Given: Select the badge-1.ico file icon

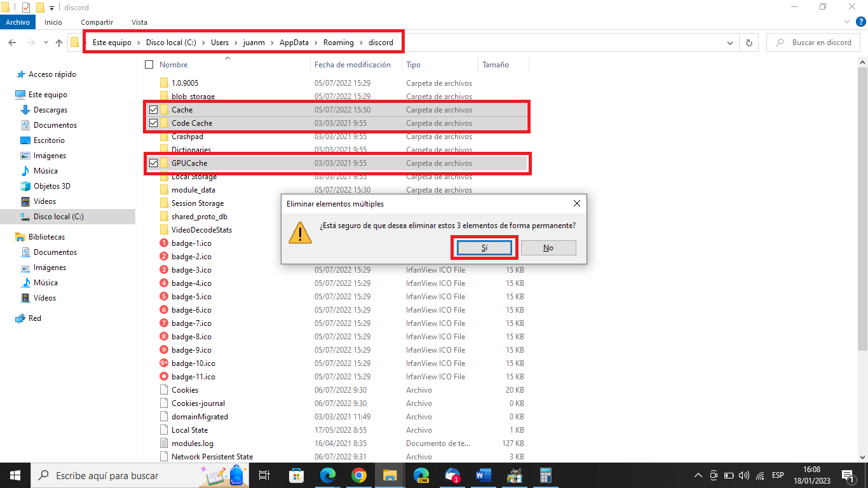Looking at the screenshot, I should [164, 243].
